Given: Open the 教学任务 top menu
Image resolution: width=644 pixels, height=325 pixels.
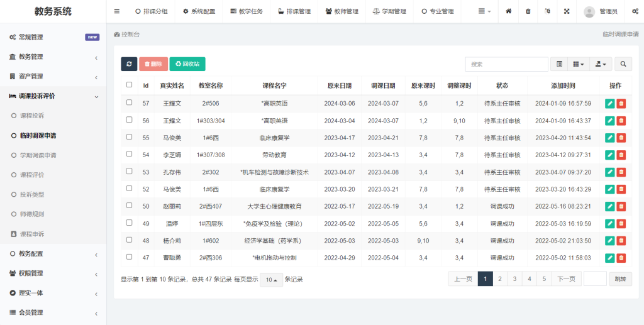Looking at the screenshot, I should click(247, 11).
